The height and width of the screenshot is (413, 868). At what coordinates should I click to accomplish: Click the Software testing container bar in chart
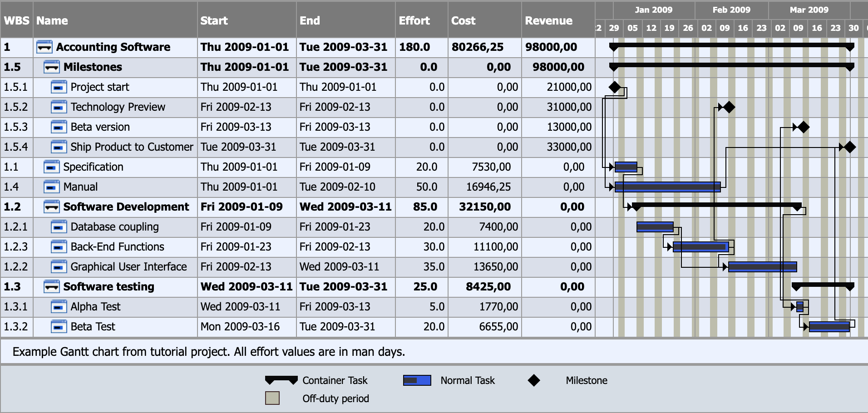pos(823,286)
